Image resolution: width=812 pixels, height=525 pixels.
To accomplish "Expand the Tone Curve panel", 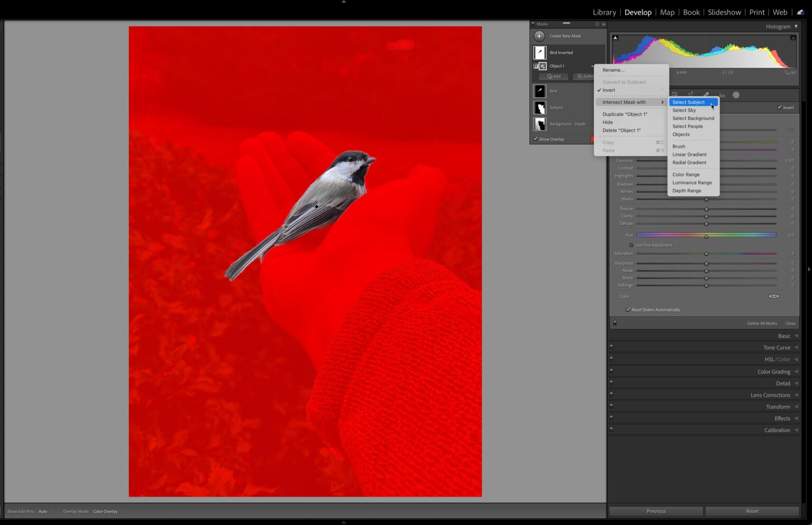I will coord(777,347).
